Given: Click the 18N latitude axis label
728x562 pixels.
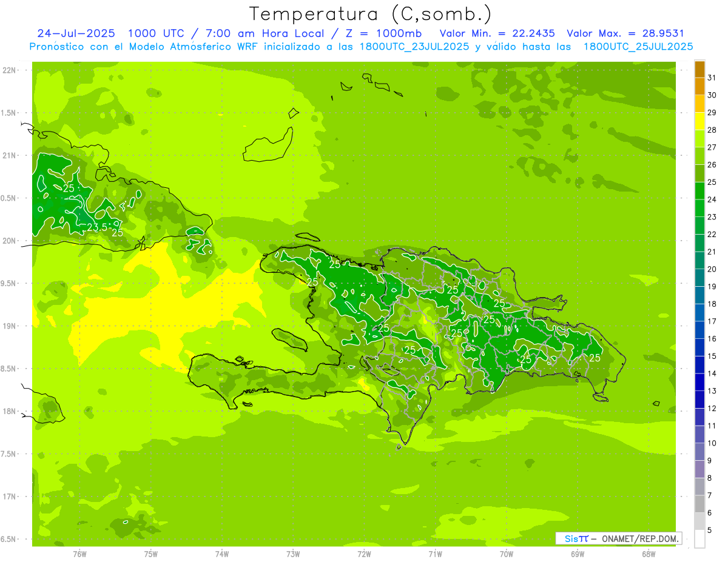Looking at the screenshot, I should pos(10,412).
